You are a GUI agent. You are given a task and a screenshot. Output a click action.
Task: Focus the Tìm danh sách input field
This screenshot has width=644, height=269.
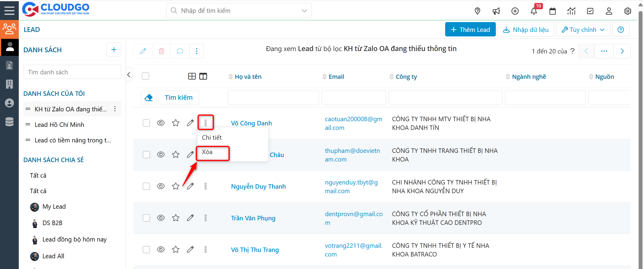coord(72,72)
